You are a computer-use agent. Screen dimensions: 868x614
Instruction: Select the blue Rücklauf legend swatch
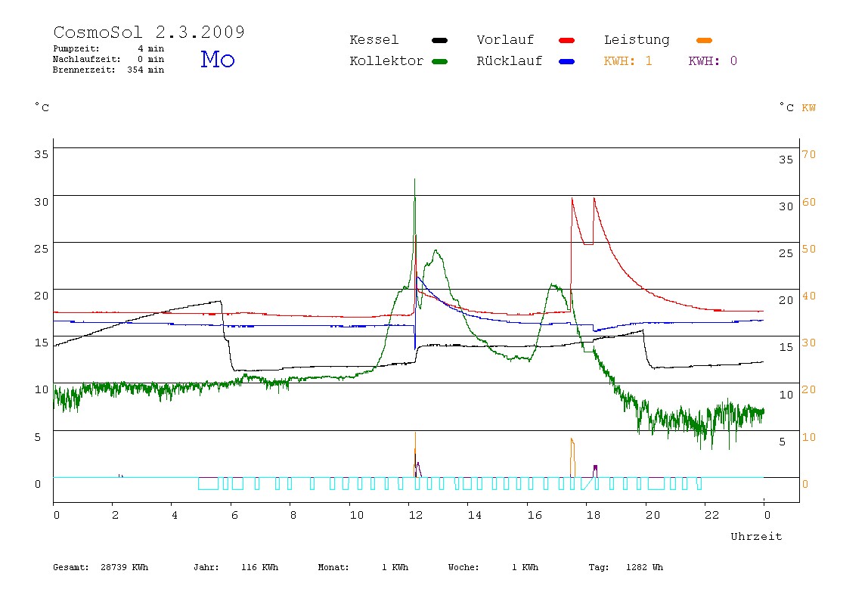pos(567,61)
